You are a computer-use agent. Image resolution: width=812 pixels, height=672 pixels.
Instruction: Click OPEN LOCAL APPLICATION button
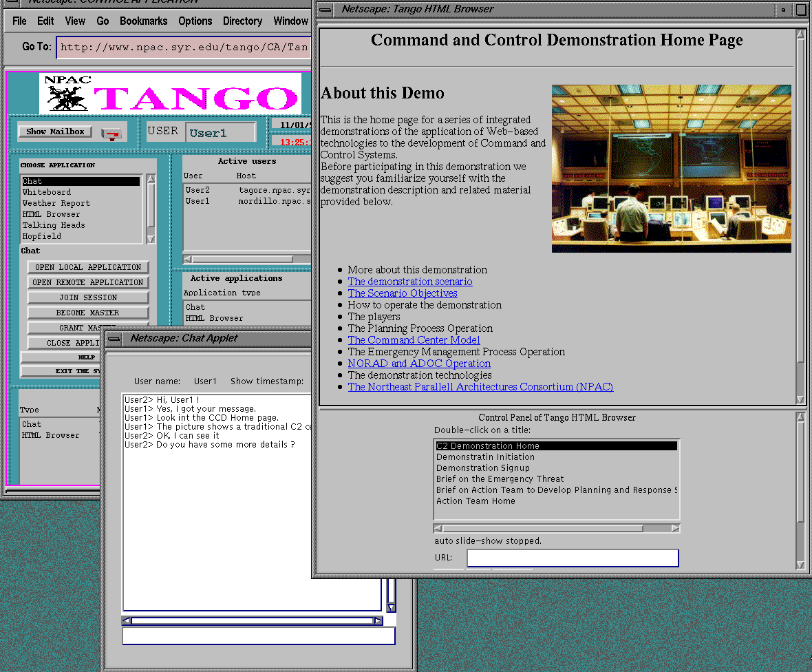click(x=88, y=267)
